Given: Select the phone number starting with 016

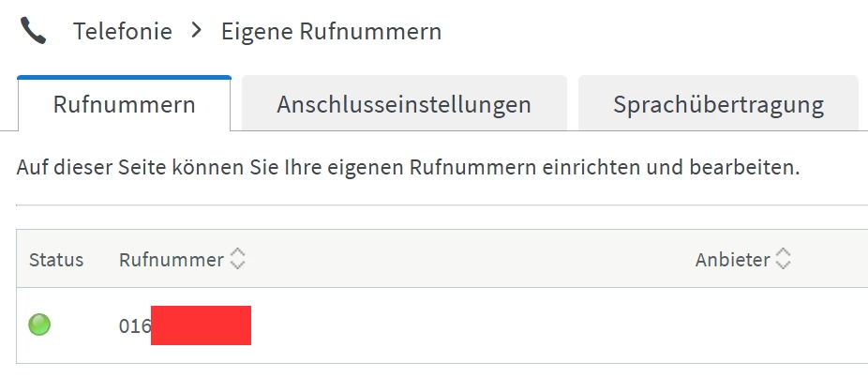Looking at the screenshot, I should (134, 326).
